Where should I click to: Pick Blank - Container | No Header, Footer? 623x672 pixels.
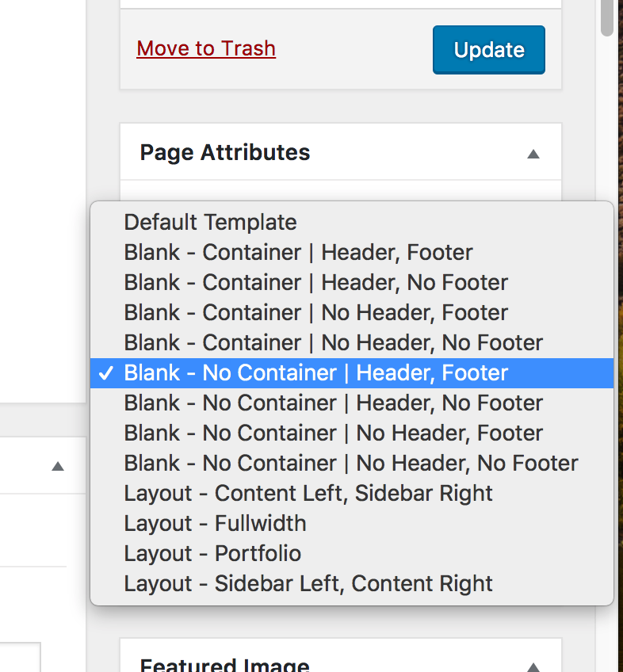pyautogui.click(x=315, y=313)
